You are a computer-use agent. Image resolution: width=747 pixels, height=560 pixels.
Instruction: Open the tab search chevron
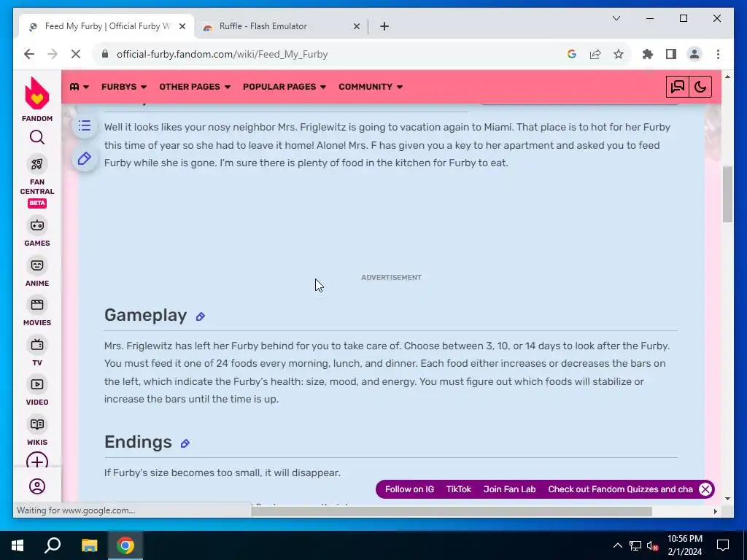click(616, 18)
